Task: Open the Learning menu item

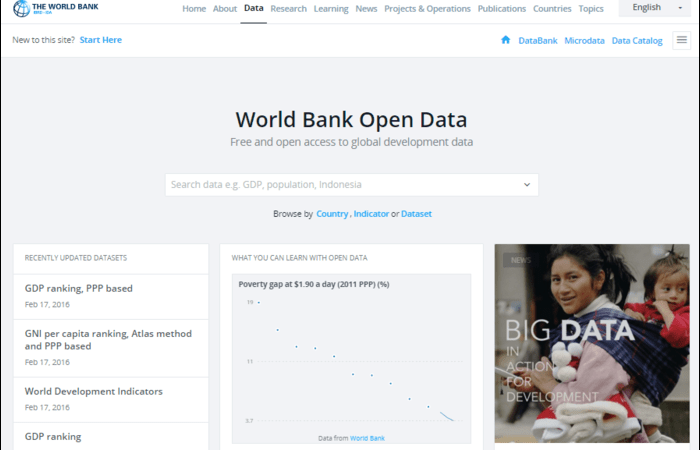Action: coord(331,8)
